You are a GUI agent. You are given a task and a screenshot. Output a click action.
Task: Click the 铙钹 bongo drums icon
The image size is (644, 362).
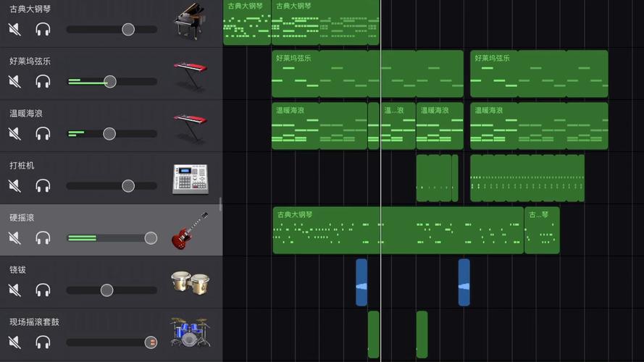point(190,283)
